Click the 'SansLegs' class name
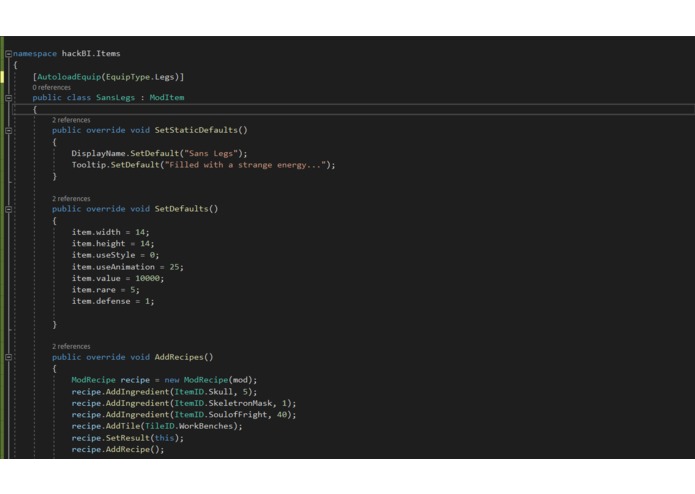The image size is (695, 494). (x=115, y=97)
